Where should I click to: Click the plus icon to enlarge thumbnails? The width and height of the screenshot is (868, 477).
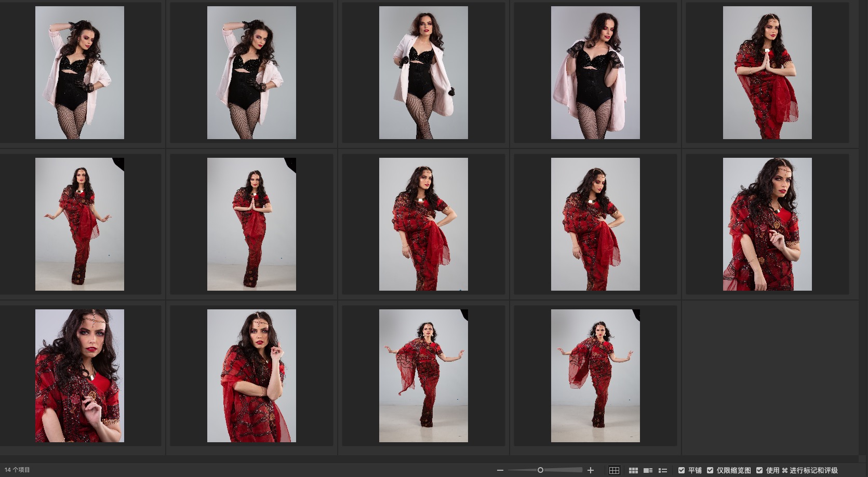590,470
